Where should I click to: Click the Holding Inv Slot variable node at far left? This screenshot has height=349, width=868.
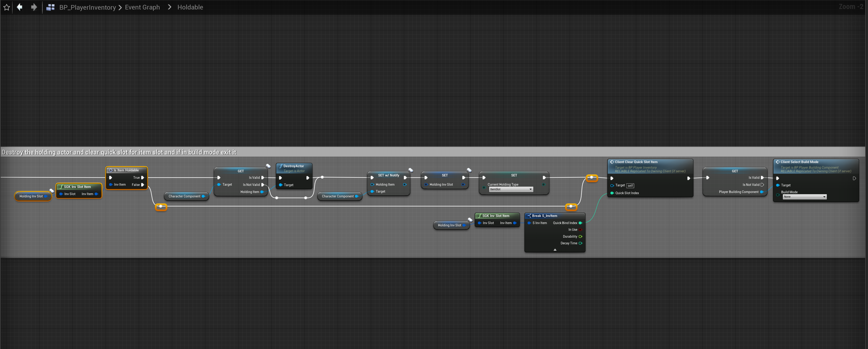pyautogui.click(x=31, y=196)
